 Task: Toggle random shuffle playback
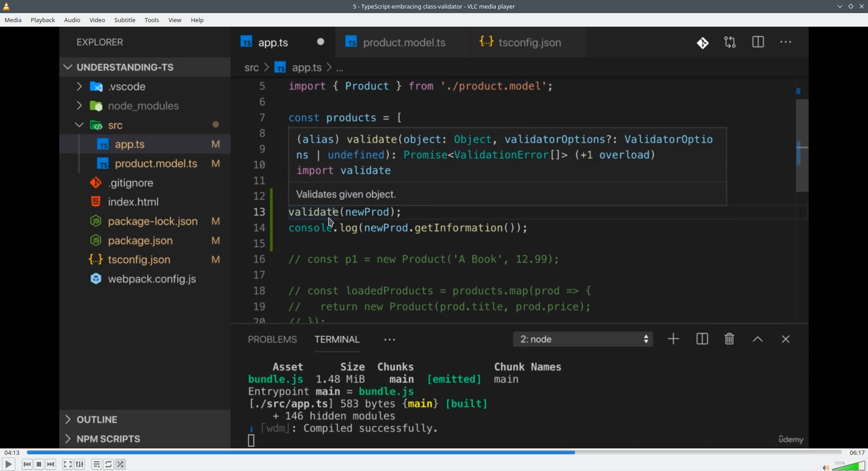point(121,464)
